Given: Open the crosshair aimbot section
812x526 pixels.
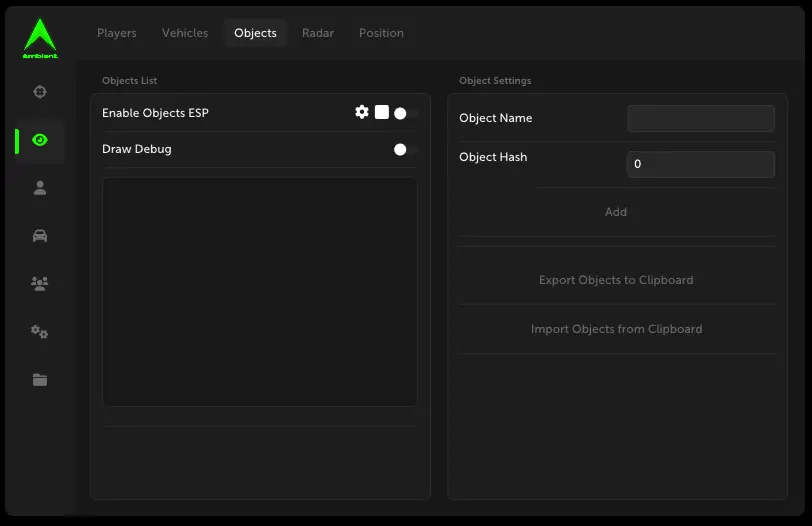Looking at the screenshot, I should tap(40, 92).
